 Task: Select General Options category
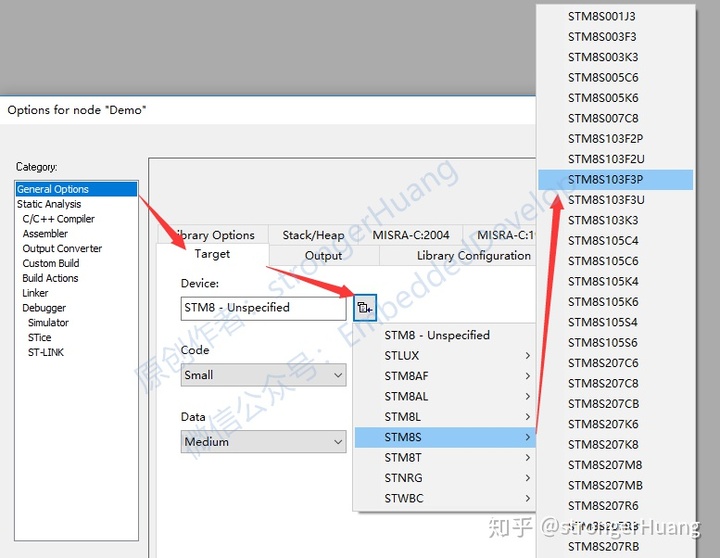pyautogui.click(x=76, y=189)
